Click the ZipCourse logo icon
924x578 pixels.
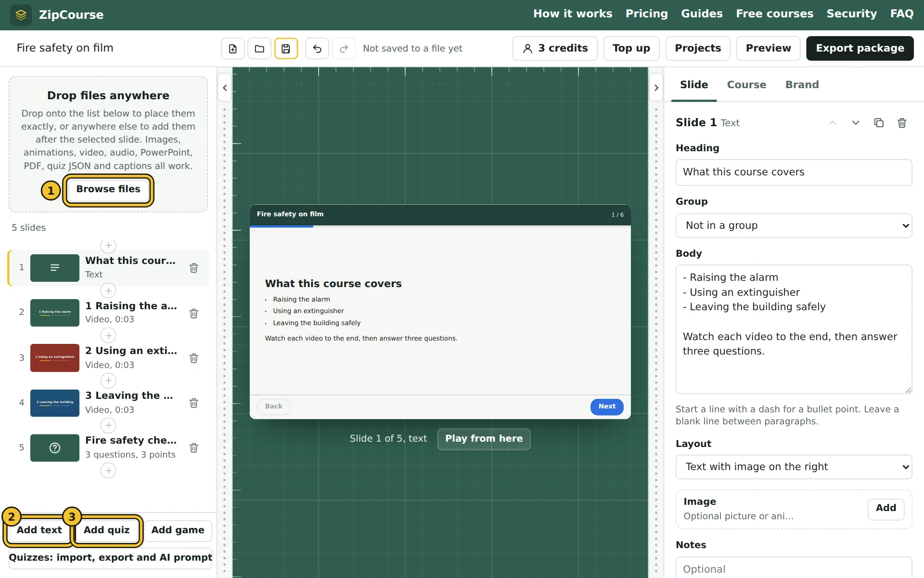pyautogui.click(x=21, y=15)
